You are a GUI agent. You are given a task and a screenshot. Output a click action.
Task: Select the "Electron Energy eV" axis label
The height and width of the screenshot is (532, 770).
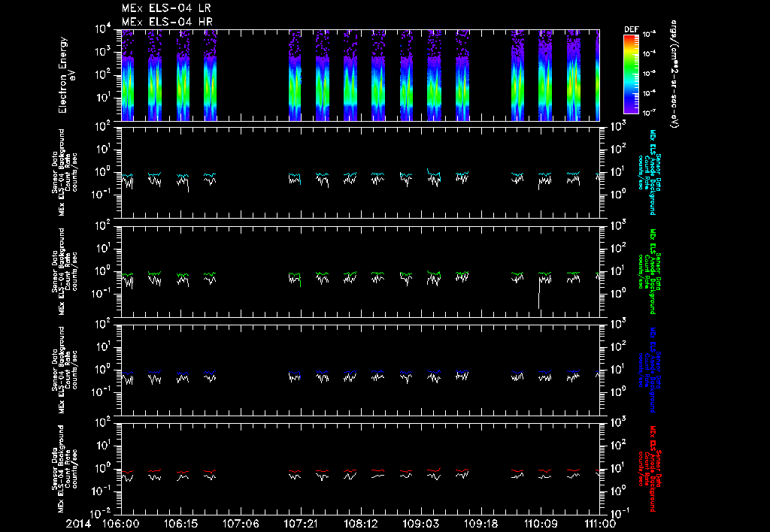[x=65, y=75]
